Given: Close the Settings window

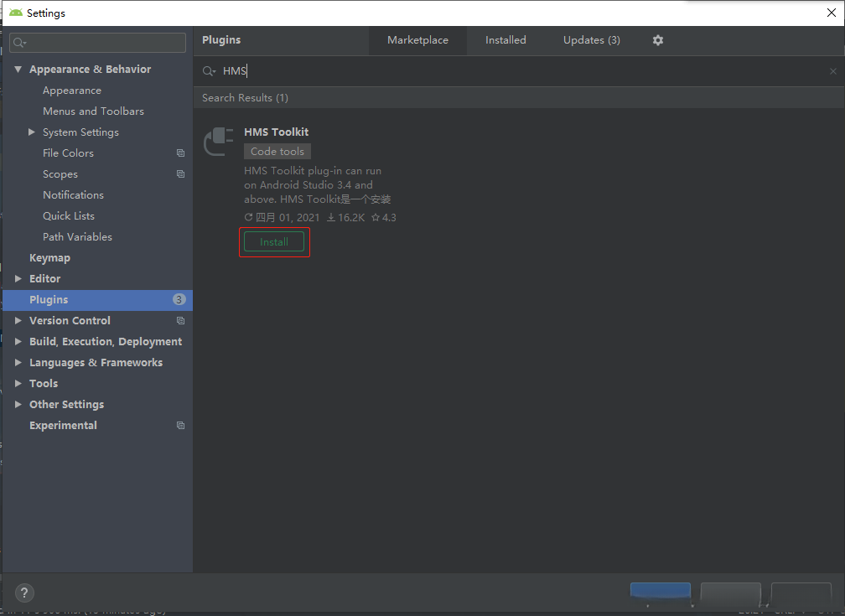Looking at the screenshot, I should [832, 13].
